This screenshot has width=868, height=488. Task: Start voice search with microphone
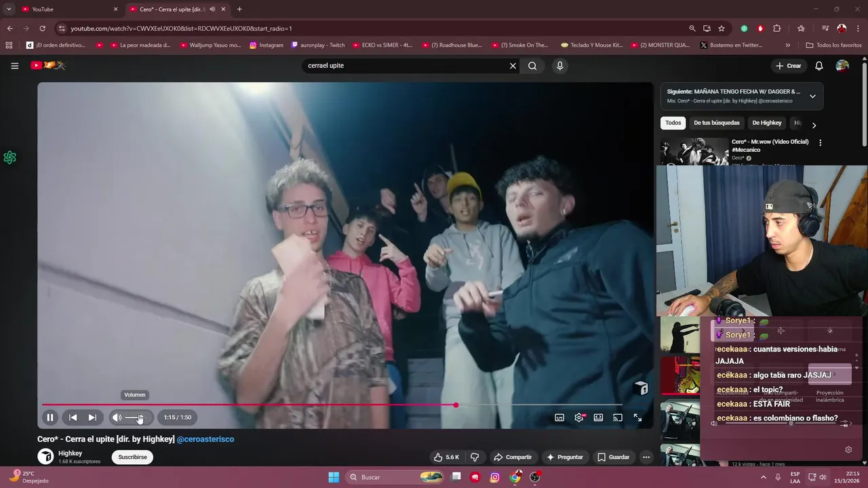pyautogui.click(x=559, y=66)
